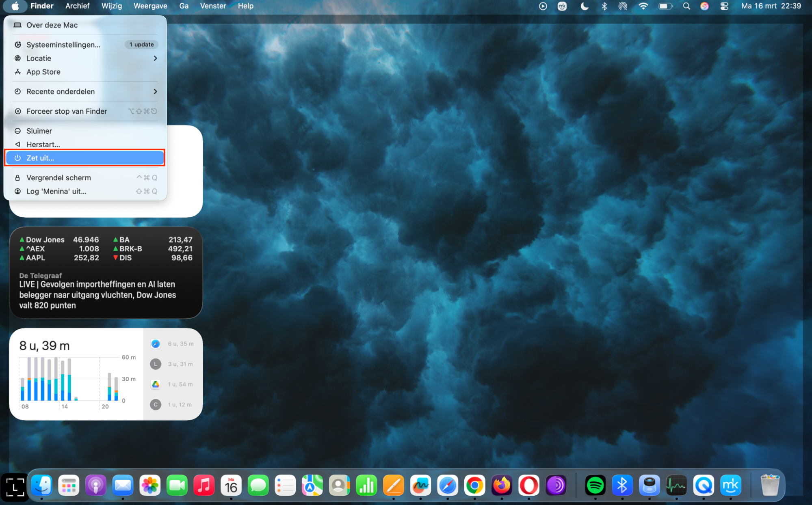The image size is (812, 505).
Task: Activate Siri from the menu bar
Action: 705,6
